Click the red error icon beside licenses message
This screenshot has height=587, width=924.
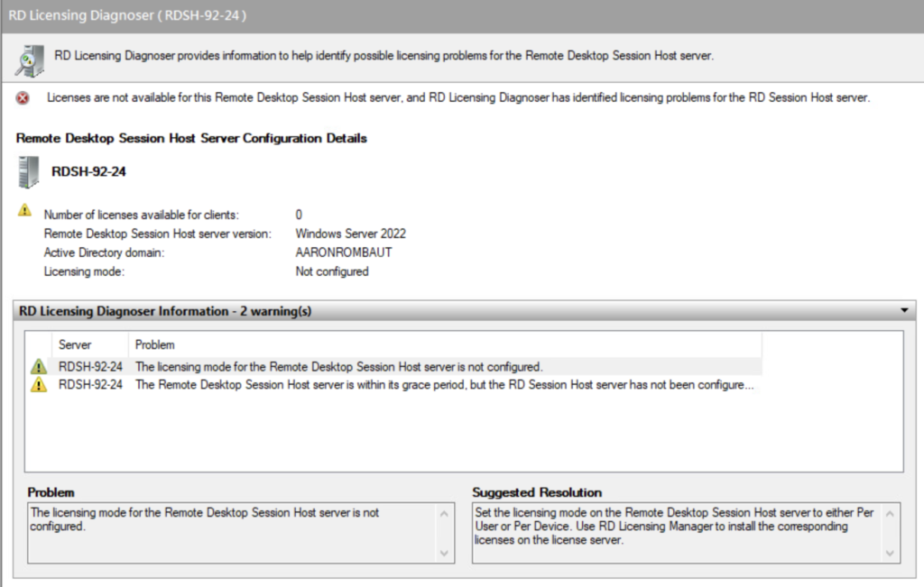[23, 98]
